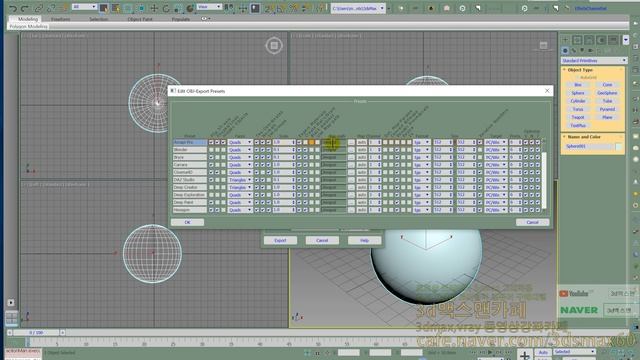Select the Select Object tool icon
The height and width of the screenshot is (360, 640).
[x=104, y=8]
